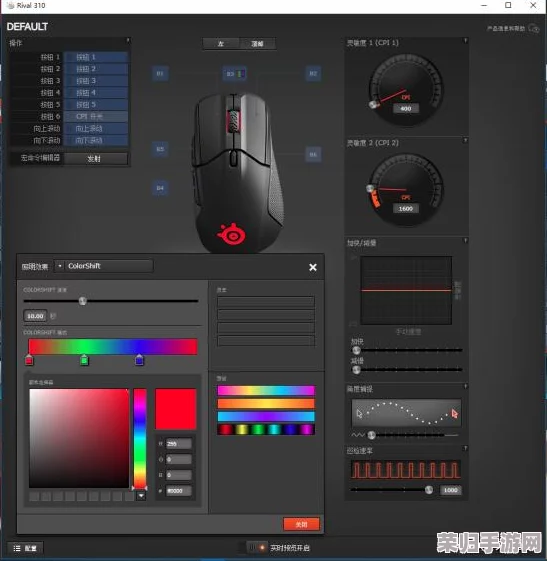
Task: Click the help icon in 操作 panel header
Action: click(128, 40)
